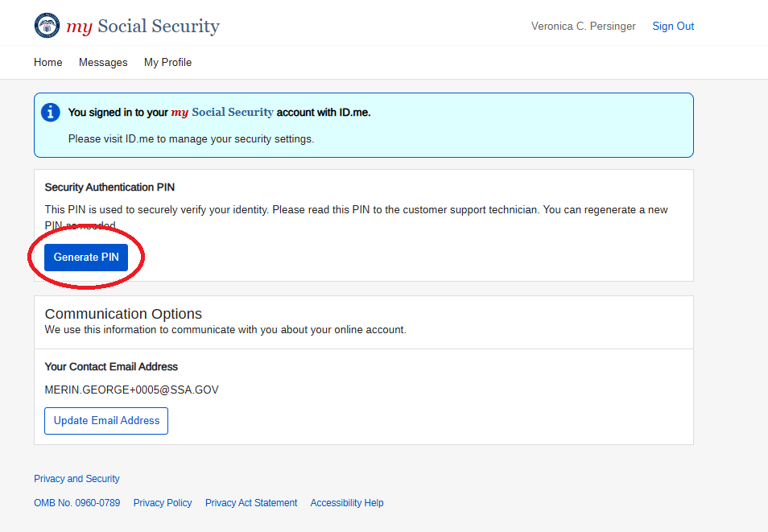Click the MERIN.GEORGE+0005@SSA.GOV email address text
The width and height of the screenshot is (768, 532).
(131, 390)
